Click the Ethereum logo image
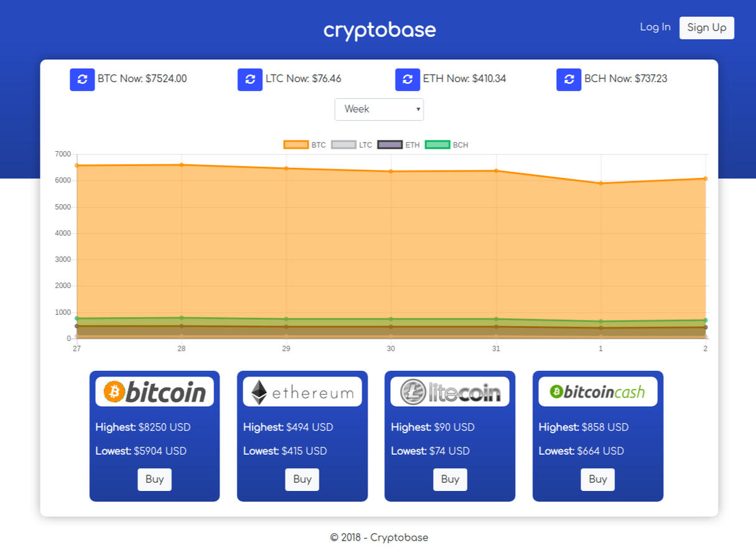Viewport: 756px width, 560px height. [x=302, y=392]
